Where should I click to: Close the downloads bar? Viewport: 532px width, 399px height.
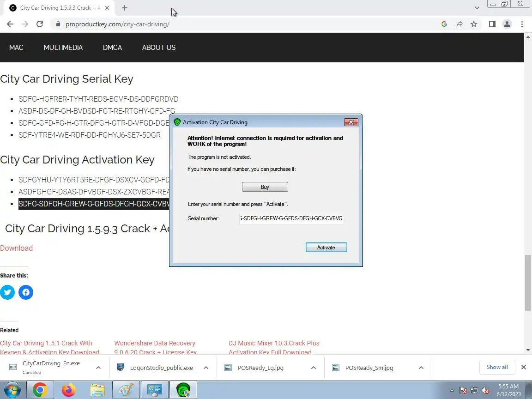pos(524,367)
